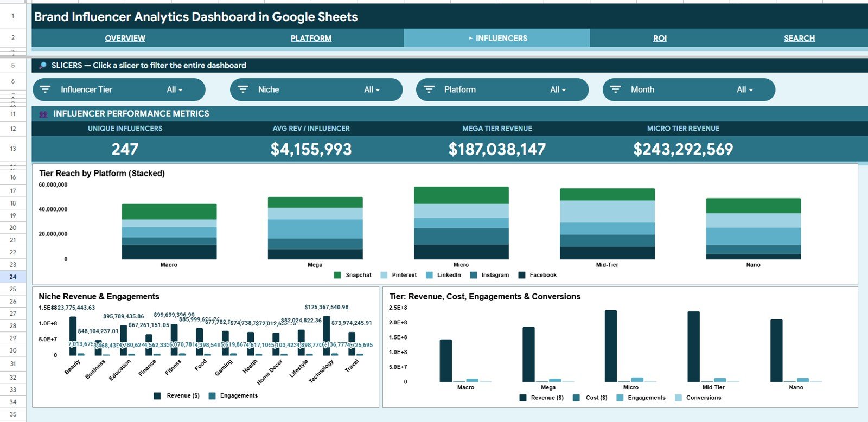868x422 pixels.
Task: Click the Platform slicer filter icon
Action: pyautogui.click(x=429, y=89)
